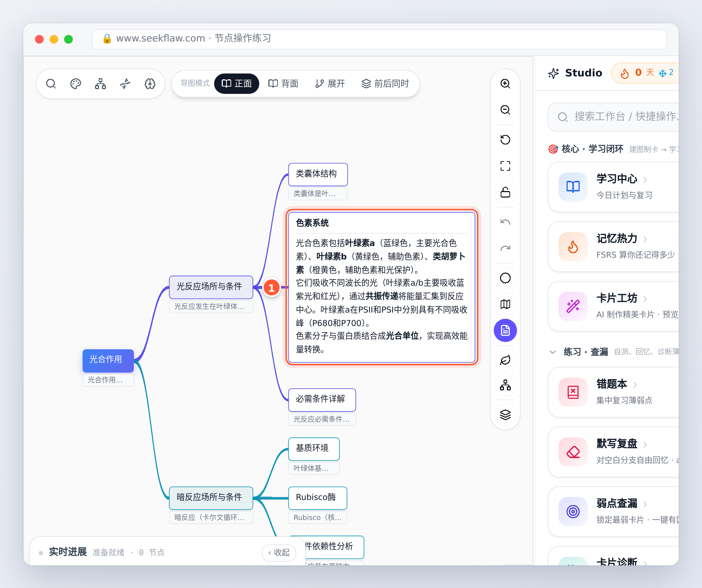Toggle the canvas lock icon
The image size is (702, 588).
point(505,192)
